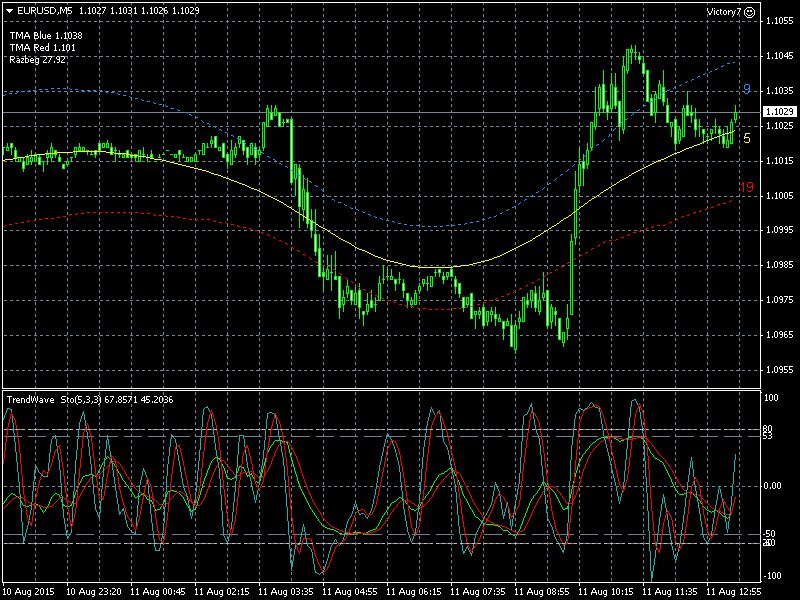Viewport: 800px width, 600px height.
Task: Click price scale value 1.1005
Action: [780, 195]
